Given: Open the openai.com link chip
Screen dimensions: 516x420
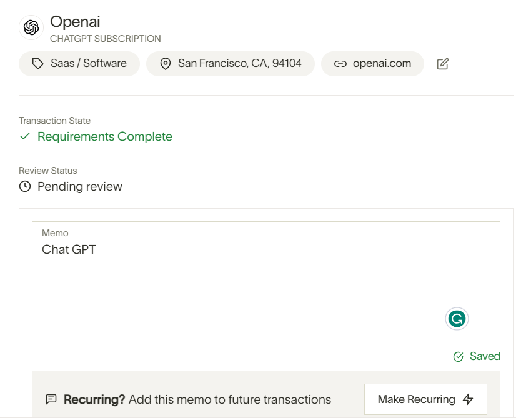Looking at the screenshot, I should (372, 64).
